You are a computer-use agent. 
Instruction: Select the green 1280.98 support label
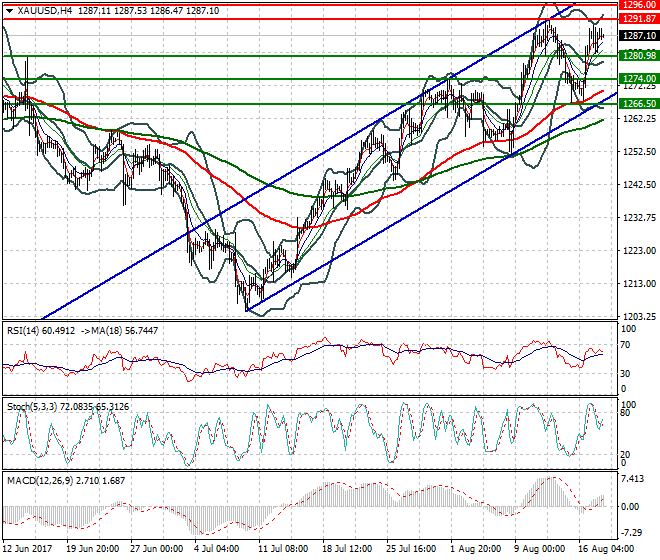(x=639, y=56)
